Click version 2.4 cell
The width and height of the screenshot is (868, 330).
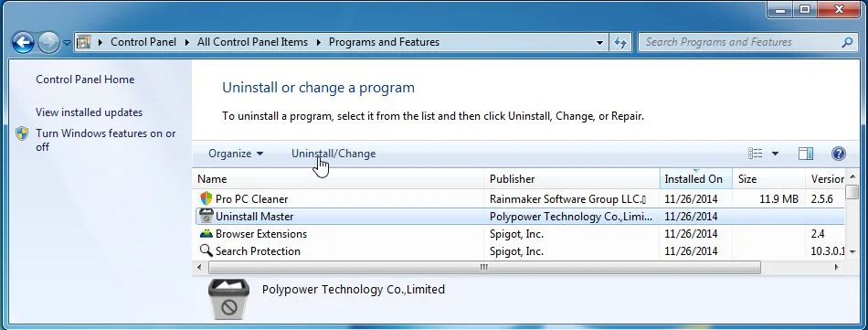[818, 234]
